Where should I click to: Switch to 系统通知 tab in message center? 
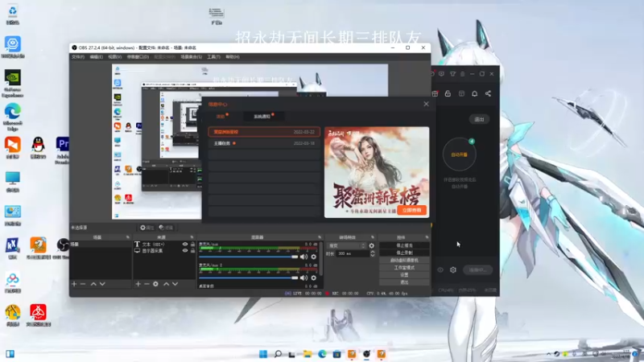263,117
